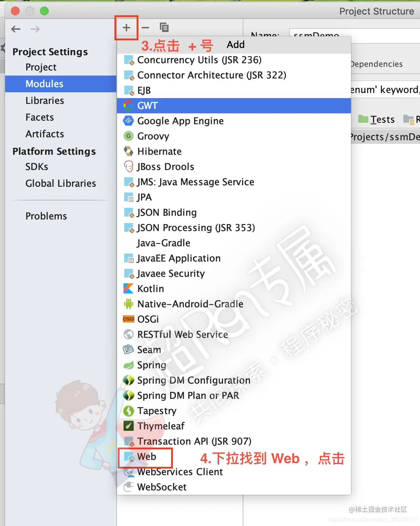420x526 pixels.
Task: Click the Groovy green G icon
Action: [x=129, y=136]
